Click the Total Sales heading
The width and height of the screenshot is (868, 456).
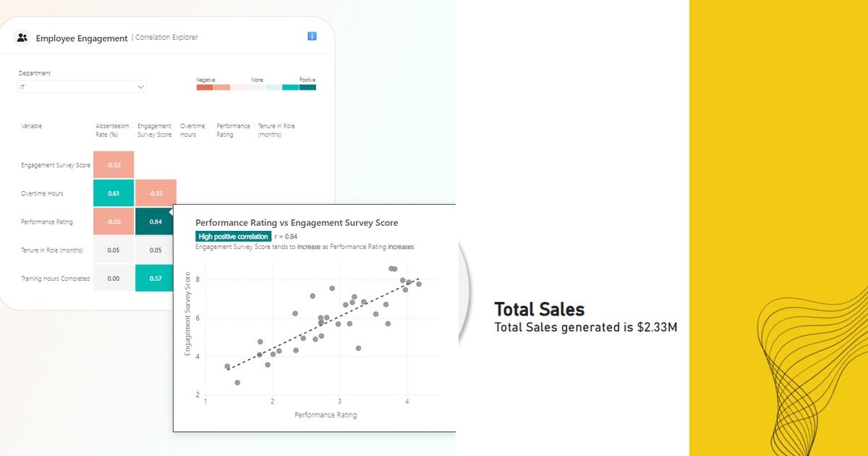540,310
